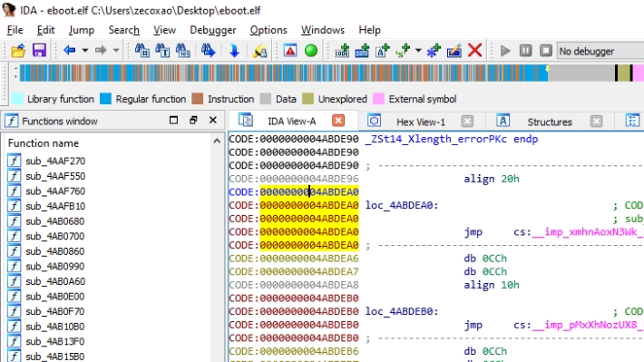Screen dimensions: 644x362
Task: Click the convert to code icon
Action: point(342,51)
